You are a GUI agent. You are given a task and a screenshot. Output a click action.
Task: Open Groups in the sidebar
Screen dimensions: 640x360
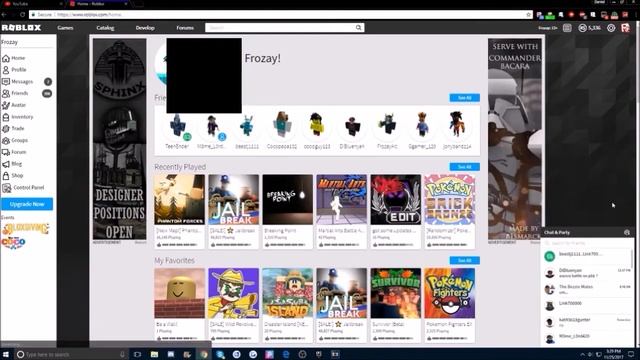15,140
